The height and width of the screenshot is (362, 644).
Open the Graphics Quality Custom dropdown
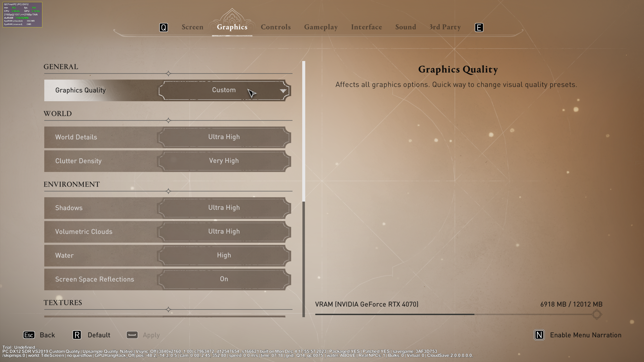pos(224,90)
